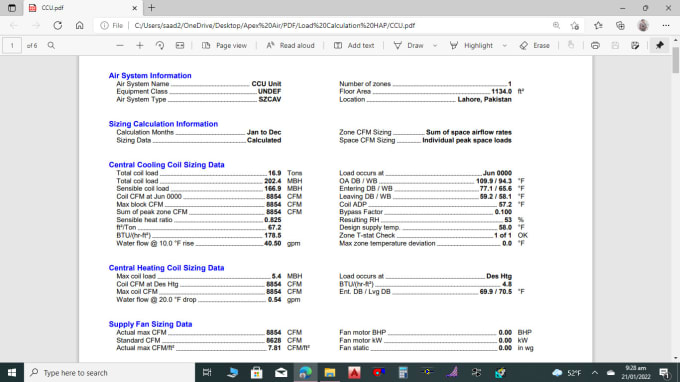
Task: Zoom out using the minus icon
Action: [120, 46]
